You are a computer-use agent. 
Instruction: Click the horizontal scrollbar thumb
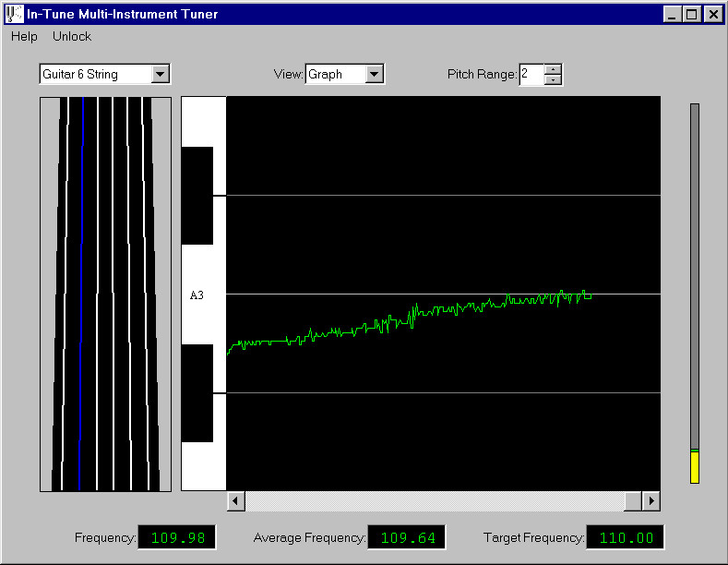click(x=633, y=501)
